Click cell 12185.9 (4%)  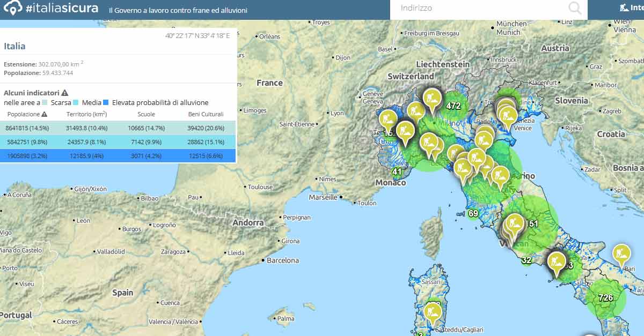(x=87, y=156)
